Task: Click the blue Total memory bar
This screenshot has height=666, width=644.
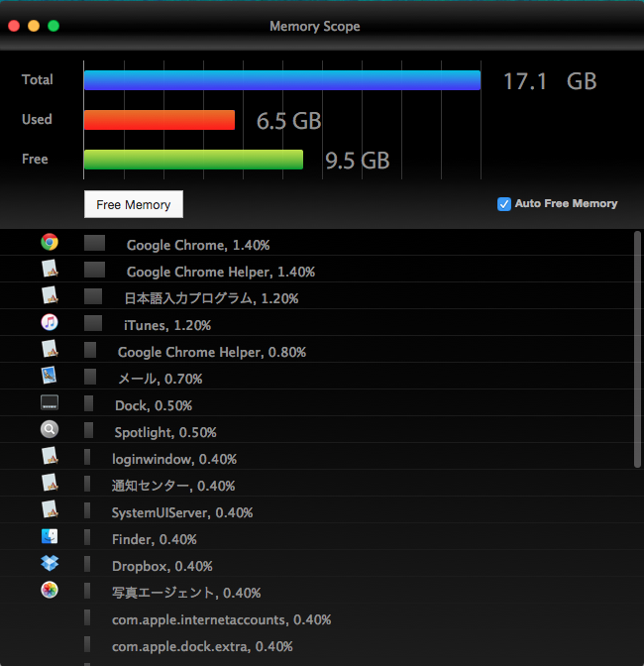Action: [282, 80]
